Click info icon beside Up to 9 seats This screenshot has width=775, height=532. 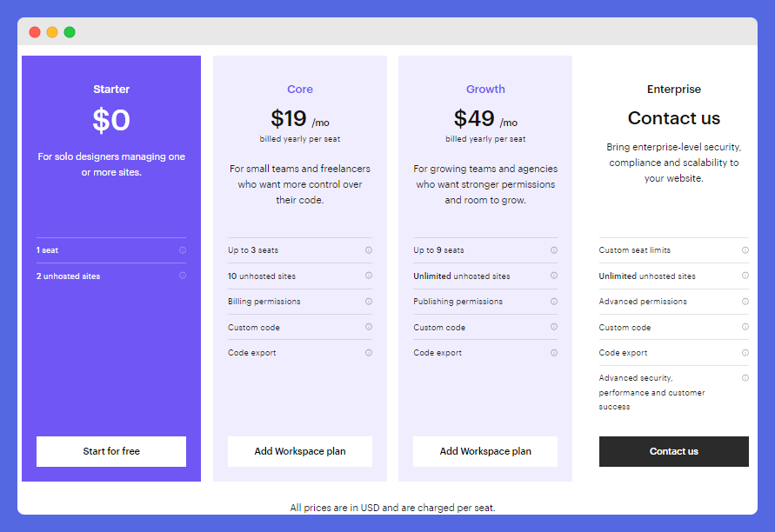pos(554,250)
